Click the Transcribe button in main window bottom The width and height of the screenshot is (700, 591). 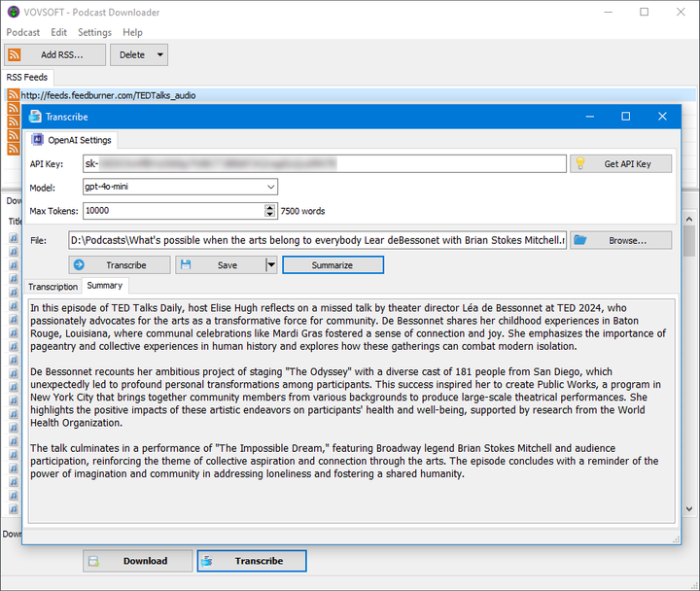pos(252,561)
